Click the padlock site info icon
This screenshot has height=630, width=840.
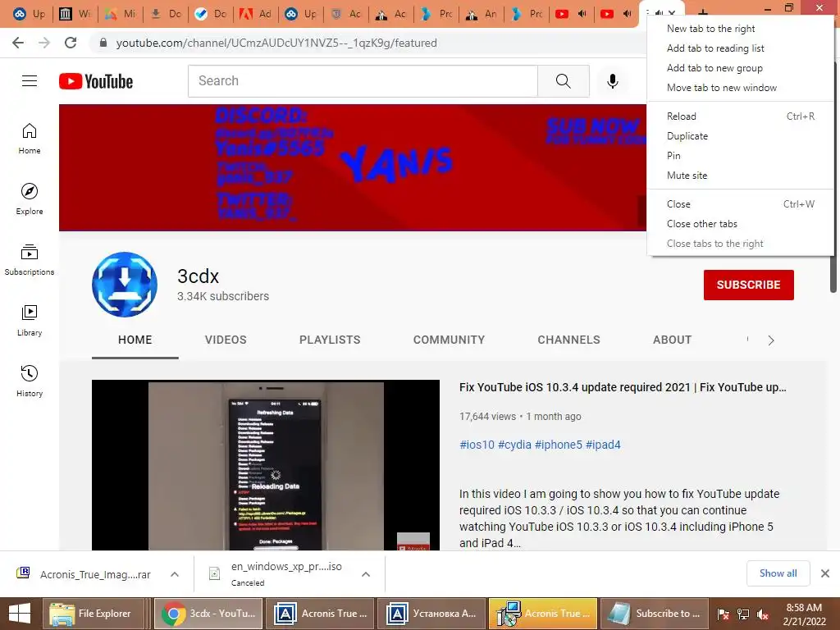pos(103,43)
